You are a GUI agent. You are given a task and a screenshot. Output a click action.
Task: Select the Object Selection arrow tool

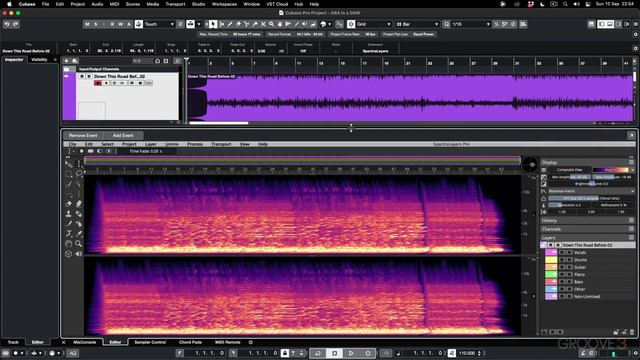point(213,24)
